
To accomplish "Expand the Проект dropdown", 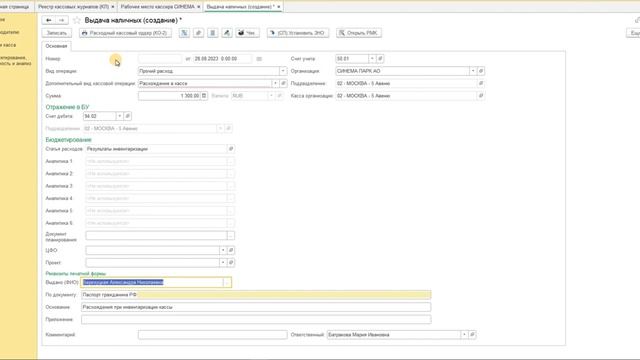I will pyautogui.click(x=223, y=262).
